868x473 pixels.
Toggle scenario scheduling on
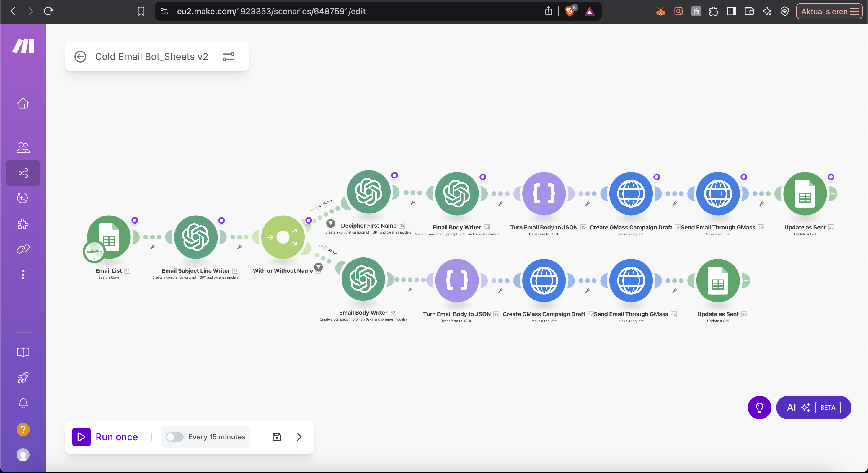pos(174,437)
